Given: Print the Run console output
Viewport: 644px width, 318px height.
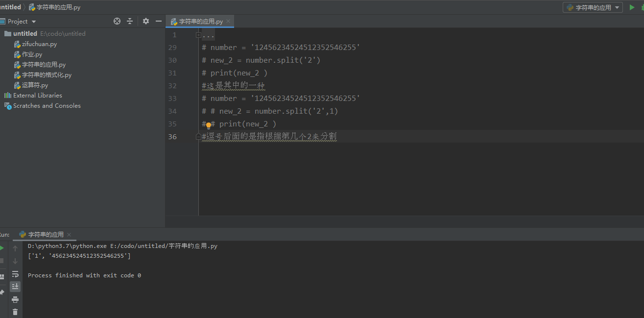Looking at the screenshot, I should (x=15, y=299).
